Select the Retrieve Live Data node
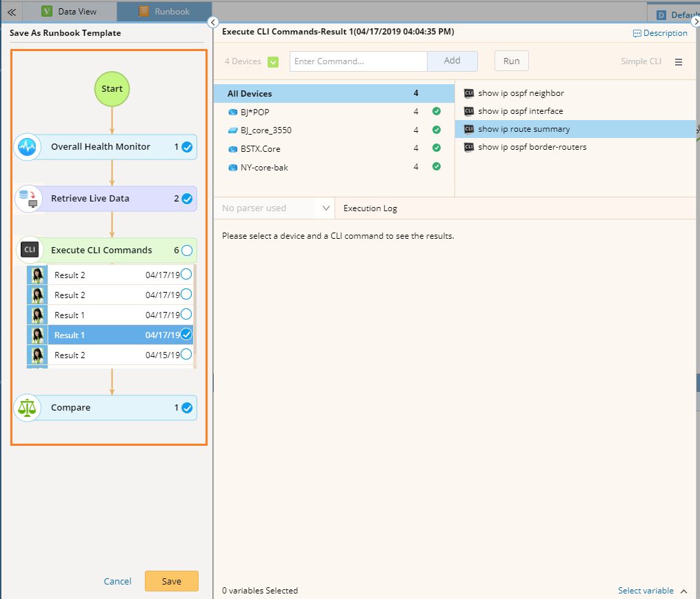 pyautogui.click(x=106, y=199)
